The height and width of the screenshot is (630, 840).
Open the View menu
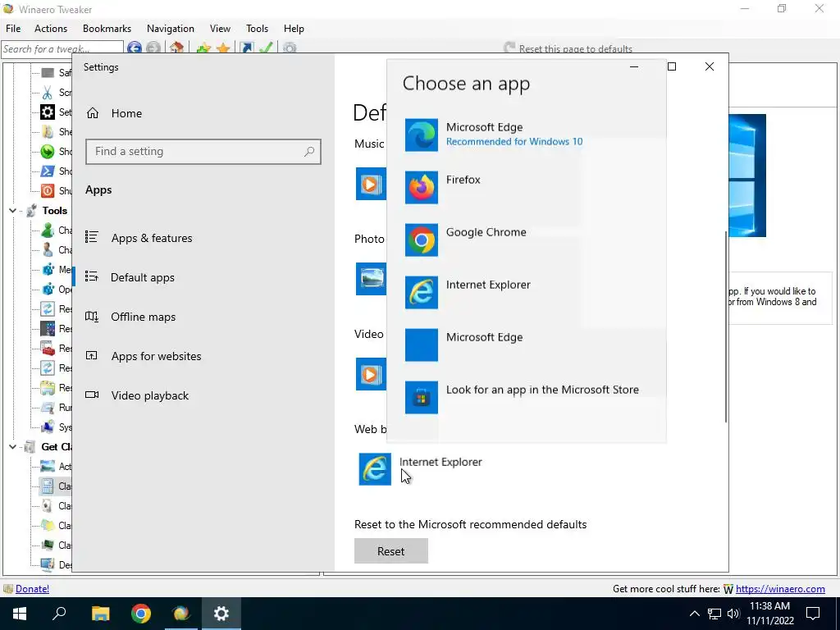coord(220,29)
